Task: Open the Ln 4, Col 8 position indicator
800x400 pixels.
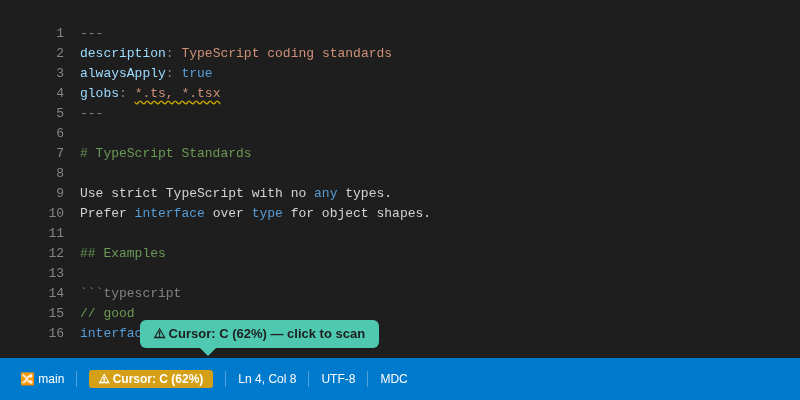Action: (x=267, y=379)
